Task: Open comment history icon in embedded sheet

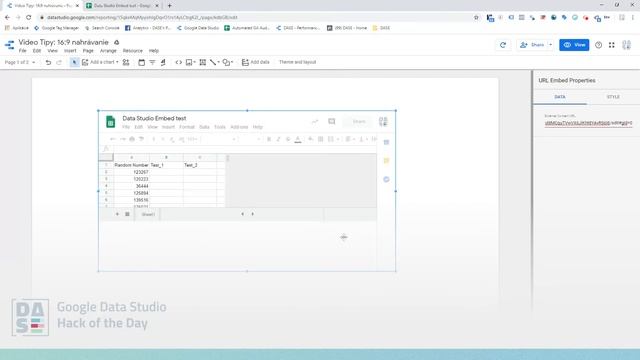Action: tap(331, 122)
